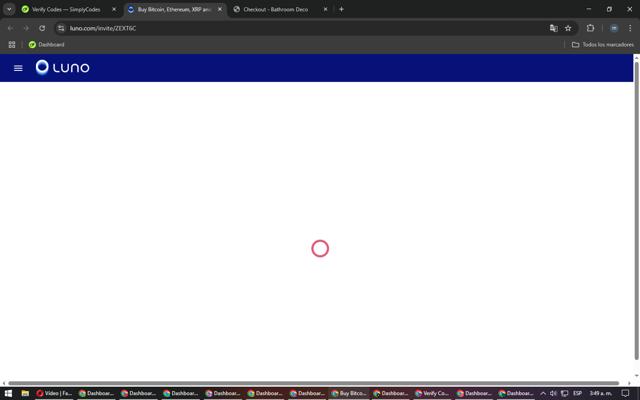Click the scroll right arrow at bottom
This screenshot has height=400, width=640.
[x=629, y=383]
